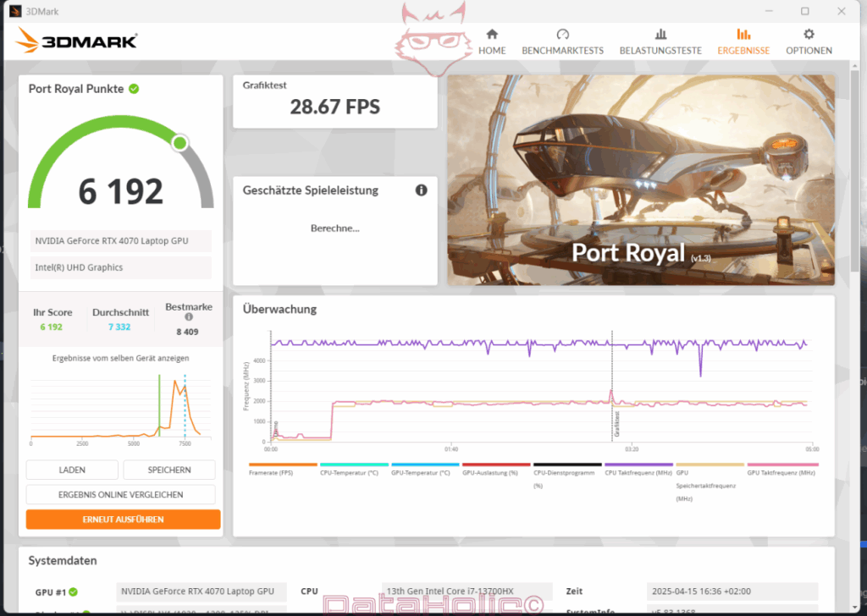Image resolution: width=867 pixels, height=616 pixels.
Task: Toggle GPU Taktfrequenz (MHz) legend entry
Action: pos(781,470)
